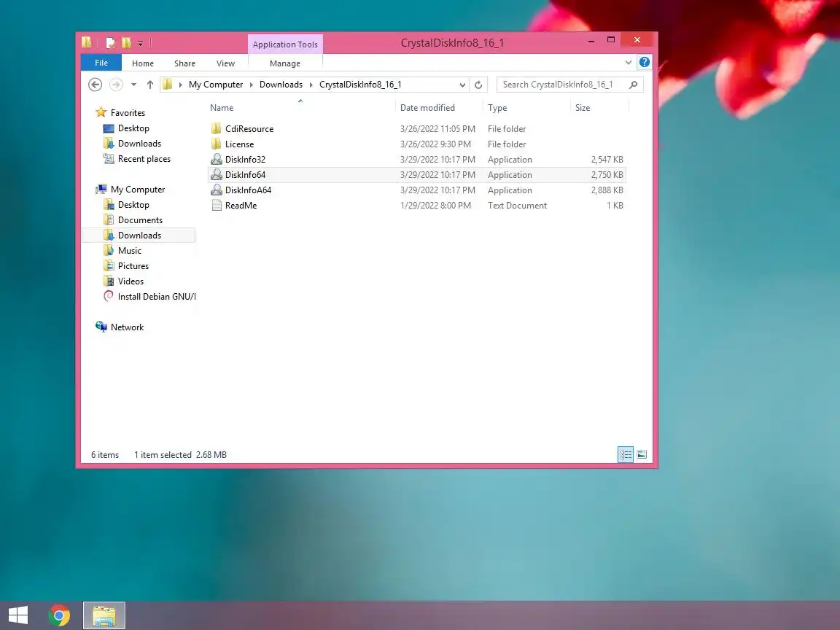The image size is (840, 630).
Task: Open Downloads under My Computer
Action: click(139, 236)
